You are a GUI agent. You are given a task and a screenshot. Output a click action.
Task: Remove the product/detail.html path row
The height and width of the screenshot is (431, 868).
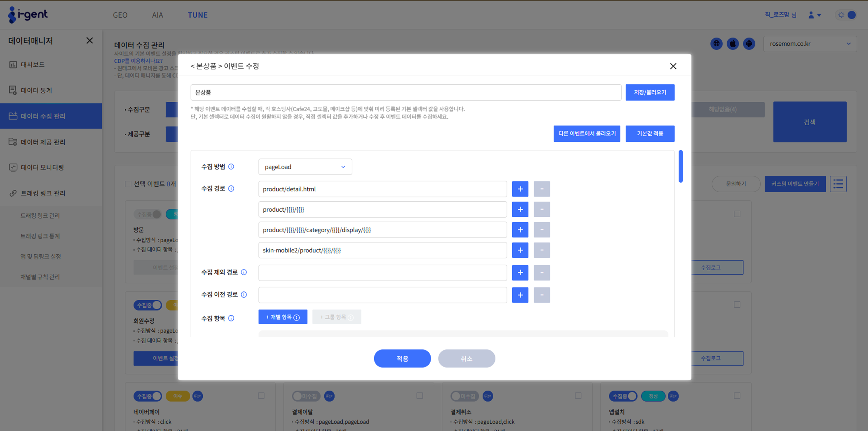tap(542, 189)
